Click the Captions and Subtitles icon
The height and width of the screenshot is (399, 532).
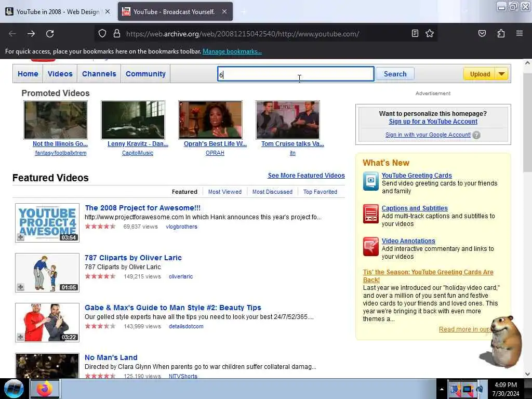tap(370, 214)
